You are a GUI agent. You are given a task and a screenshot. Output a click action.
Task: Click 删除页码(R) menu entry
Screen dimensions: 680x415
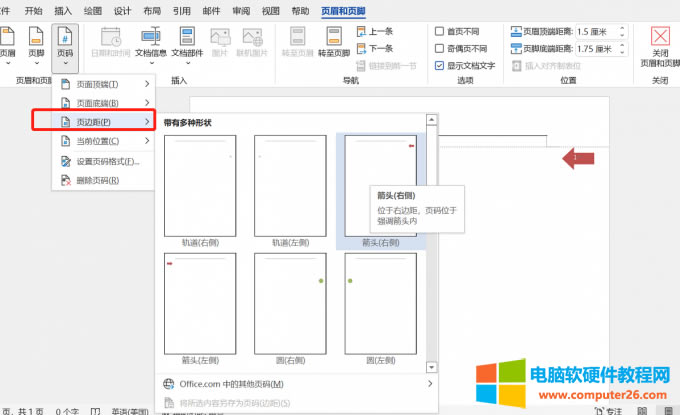click(98, 180)
